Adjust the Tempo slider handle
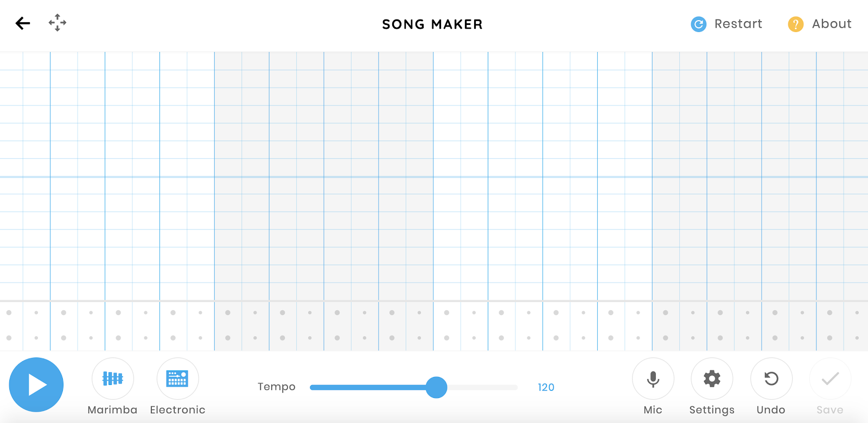Screen dimensions: 868x423 point(436,387)
